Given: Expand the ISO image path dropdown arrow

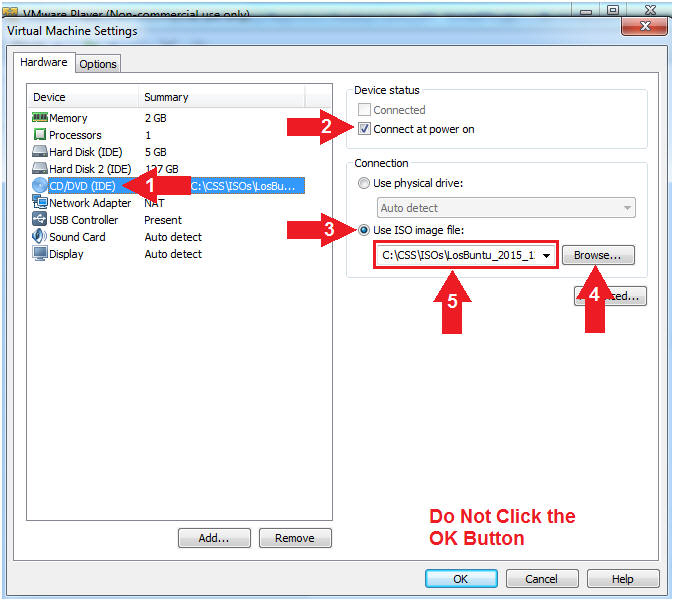Looking at the screenshot, I should point(546,255).
